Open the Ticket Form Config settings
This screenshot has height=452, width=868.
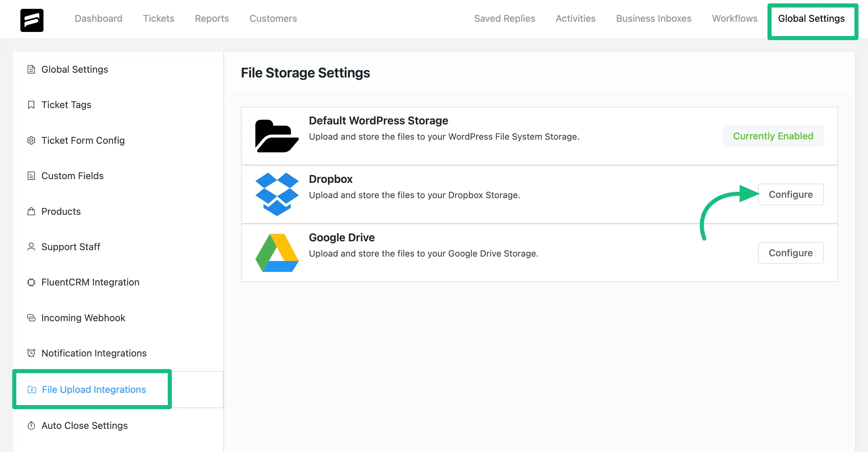(83, 140)
